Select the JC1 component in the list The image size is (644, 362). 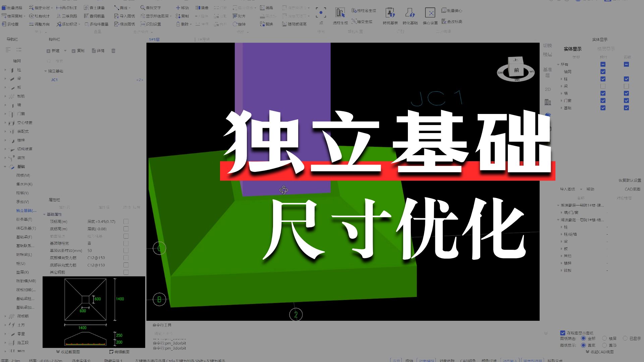click(54, 80)
